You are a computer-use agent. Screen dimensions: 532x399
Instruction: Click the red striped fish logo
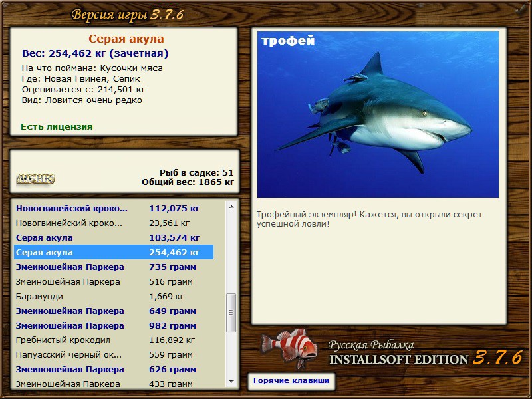click(x=289, y=348)
